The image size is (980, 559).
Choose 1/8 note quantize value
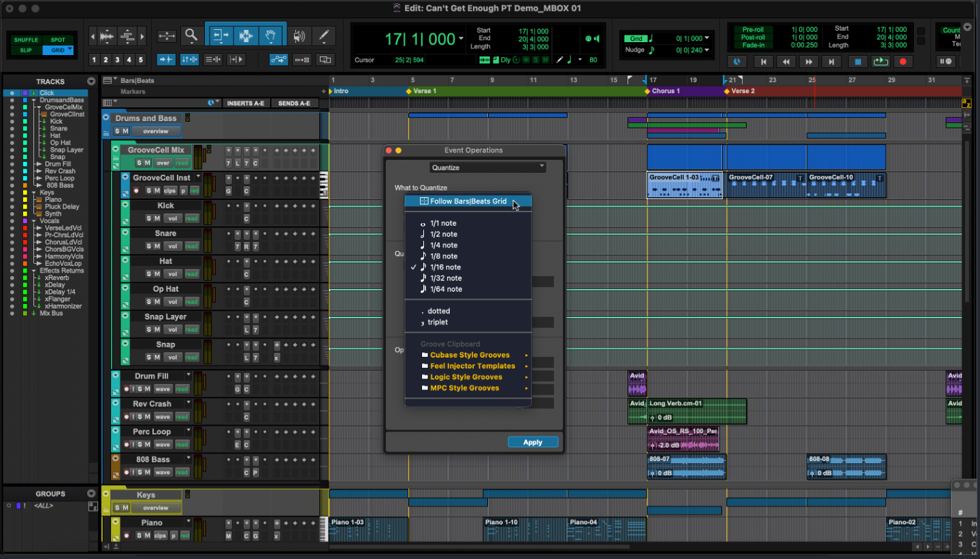click(468, 256)
